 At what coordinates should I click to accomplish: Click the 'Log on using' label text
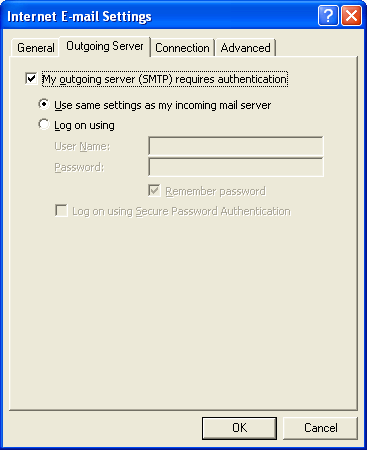click(x=84, y=125)
